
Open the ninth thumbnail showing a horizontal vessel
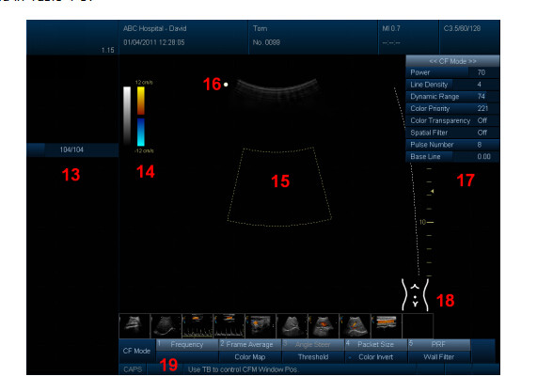click(386, 326)
